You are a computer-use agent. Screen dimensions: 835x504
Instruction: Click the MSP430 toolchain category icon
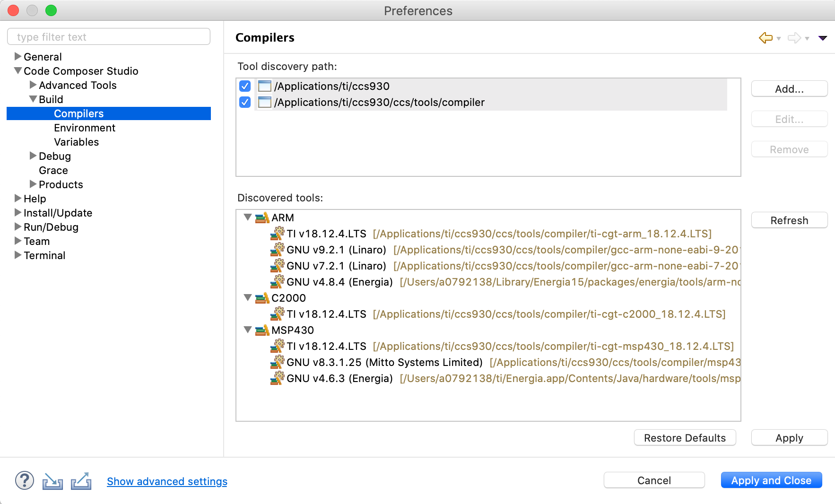(x=262, y=330)
